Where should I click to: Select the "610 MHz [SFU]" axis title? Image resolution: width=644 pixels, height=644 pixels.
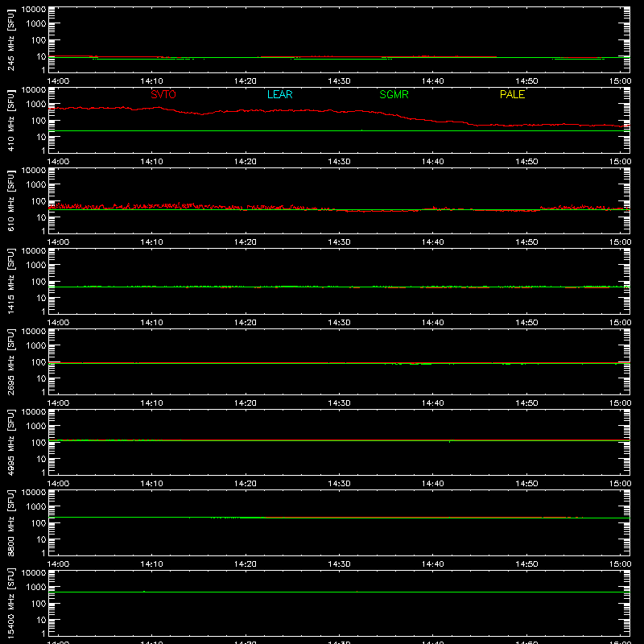(10, 200)
